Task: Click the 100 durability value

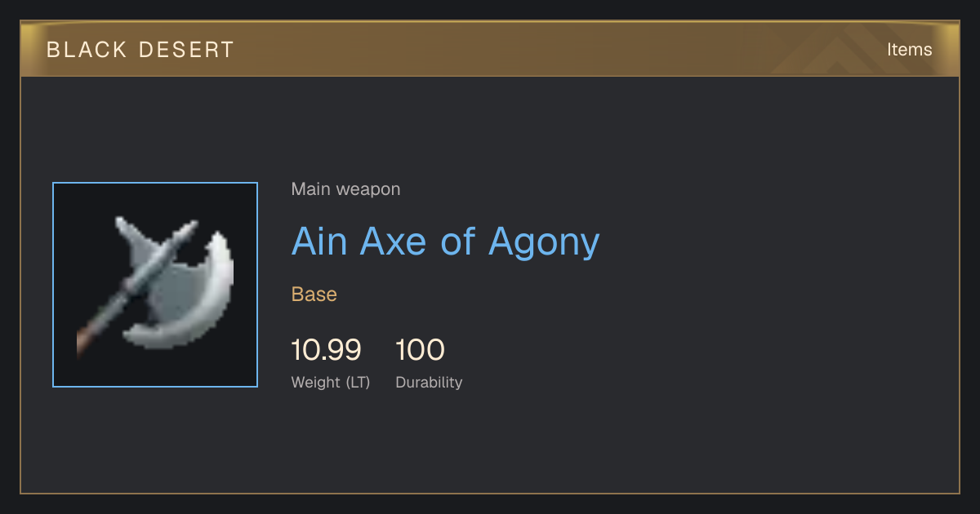Action: (420, 350)
